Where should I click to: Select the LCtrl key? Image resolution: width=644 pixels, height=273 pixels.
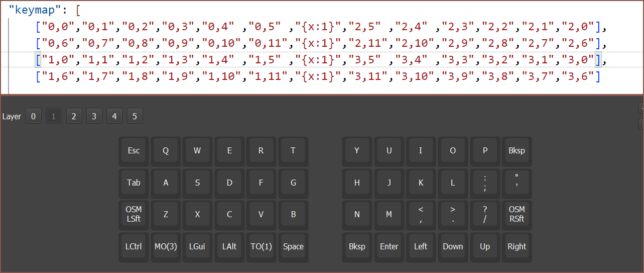click(x=134, y=246)
